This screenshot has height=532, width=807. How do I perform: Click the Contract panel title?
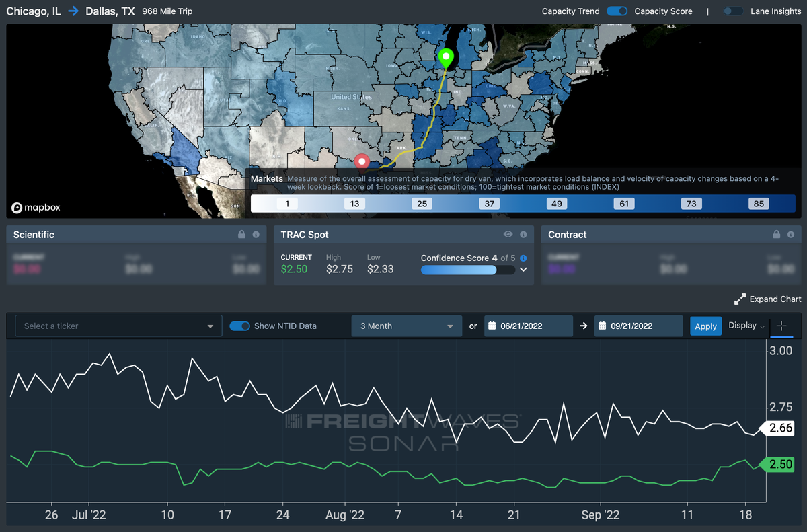(568, 235)
